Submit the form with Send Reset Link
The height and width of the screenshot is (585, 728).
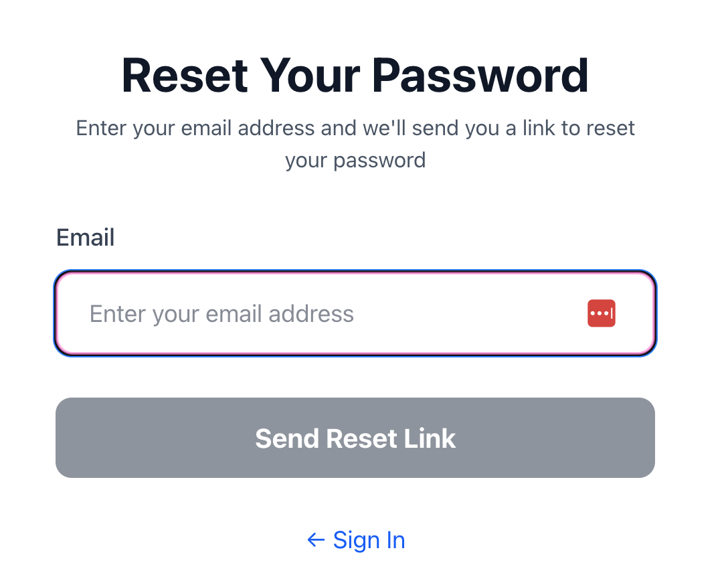pyautogui.click(x=355, y=438)
